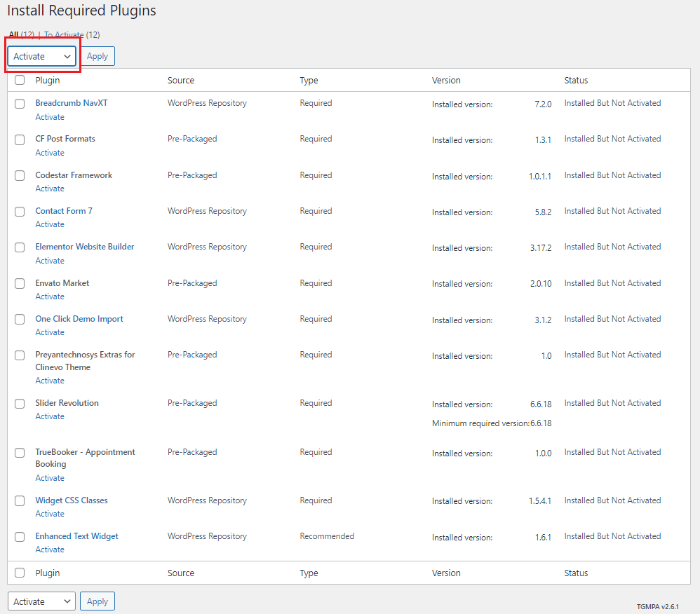Click the bottom Apply button
This screenshot has height=614, width=700.
[97, 601]
